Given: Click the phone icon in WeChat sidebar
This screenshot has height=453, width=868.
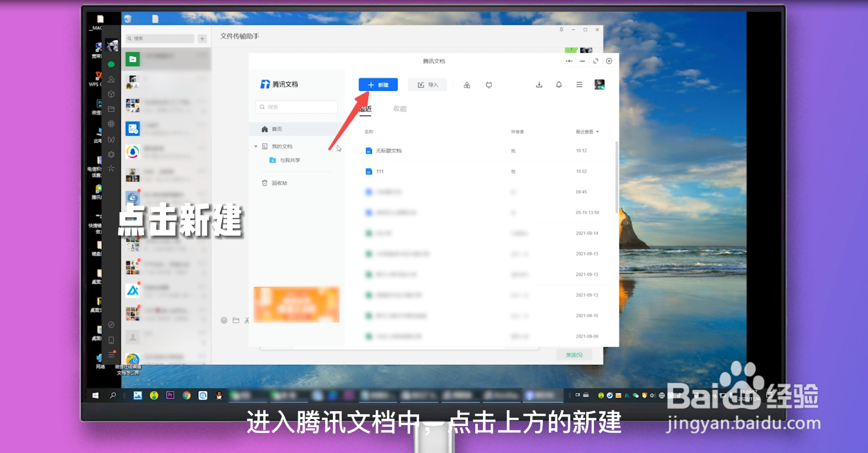Looking at the screenshot, I should point(111,340).
